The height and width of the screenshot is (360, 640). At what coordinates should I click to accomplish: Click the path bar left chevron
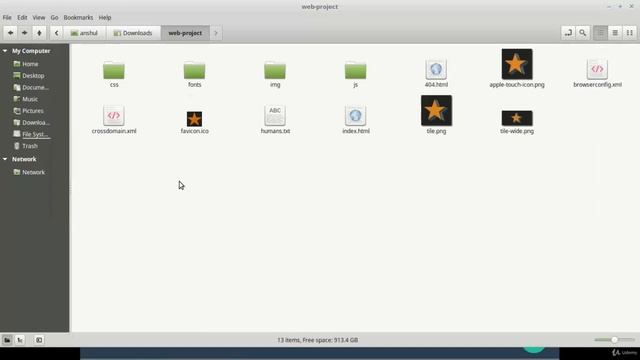(x=56, y=33)
